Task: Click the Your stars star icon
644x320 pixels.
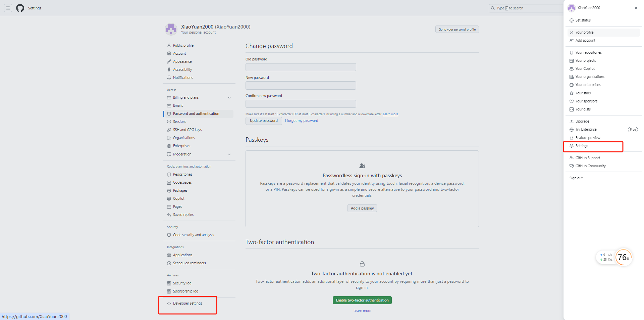Action: [572, 93]
